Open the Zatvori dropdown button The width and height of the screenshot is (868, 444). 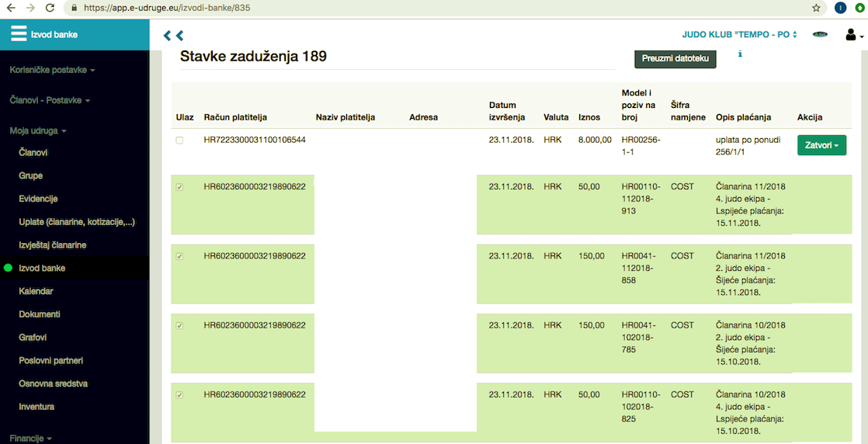pyautogui.click(x=821, y=145)
